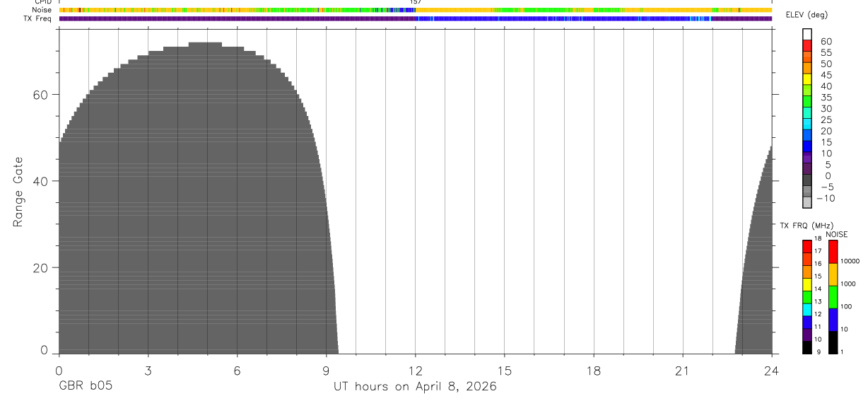This screenshot has height=401, width=868.
Task: Click the '18' label in TX FRQ legend
Action: [x=819, y=238]
